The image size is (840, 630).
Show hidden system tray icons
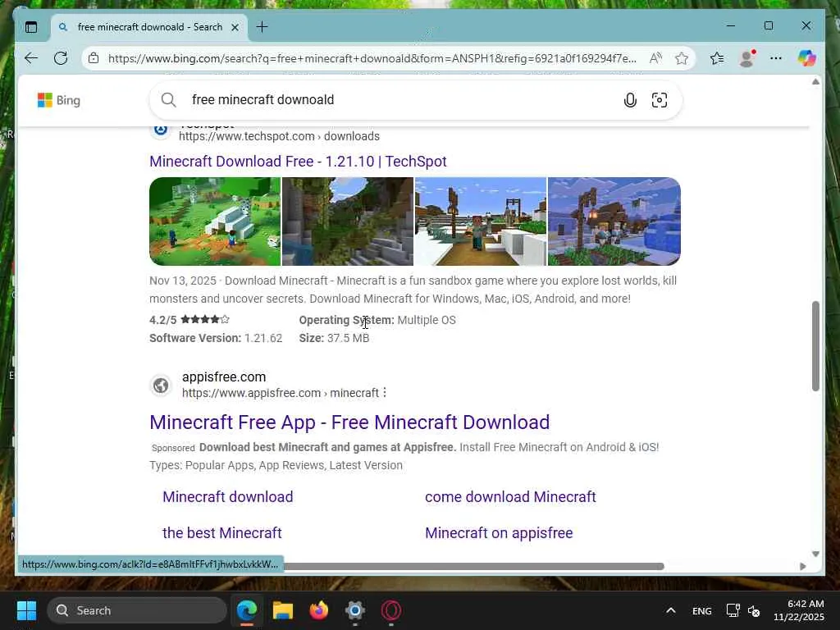(x=671, y=610)
